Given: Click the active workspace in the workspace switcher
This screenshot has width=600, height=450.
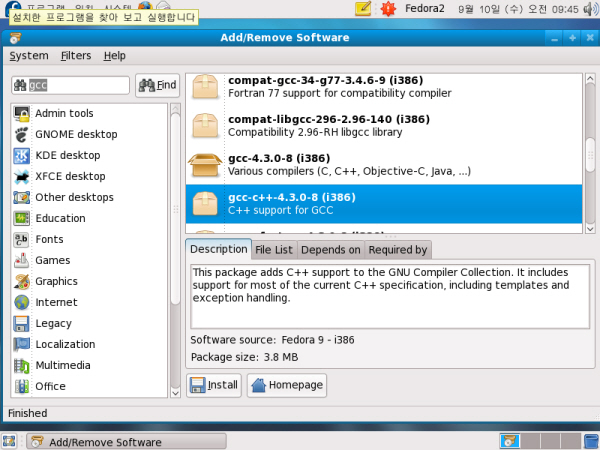Looking at the screenshot, I should tap(510, 441).
